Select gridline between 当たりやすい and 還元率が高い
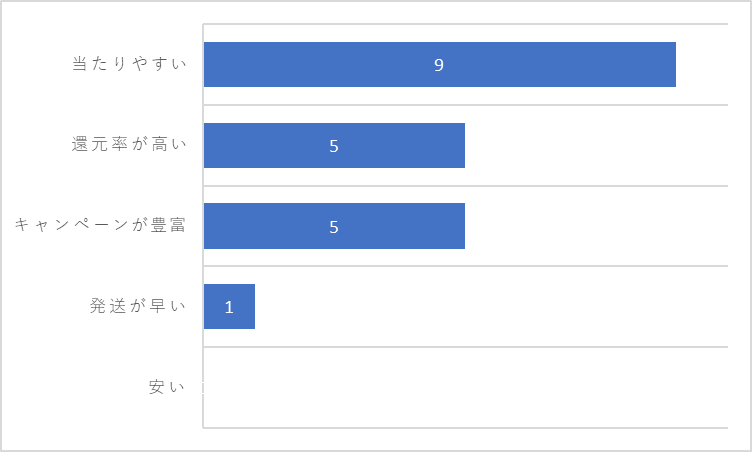752x452 pixels. click(466, 105)
